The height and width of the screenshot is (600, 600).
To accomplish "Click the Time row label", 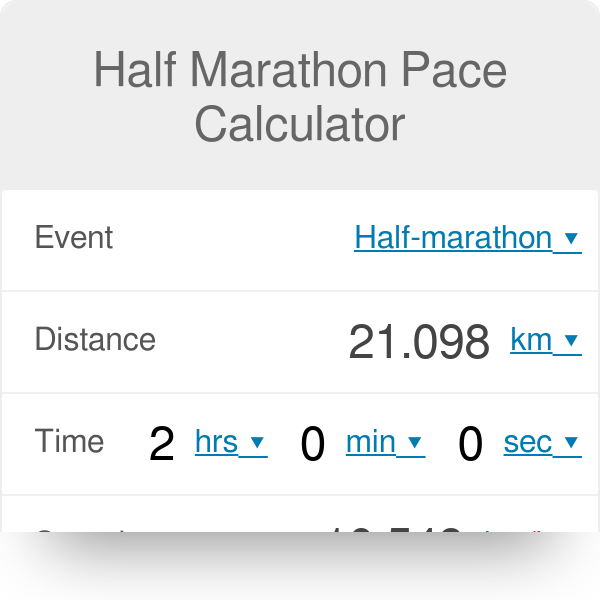I will pyautogui.click(x=69, y=442).
